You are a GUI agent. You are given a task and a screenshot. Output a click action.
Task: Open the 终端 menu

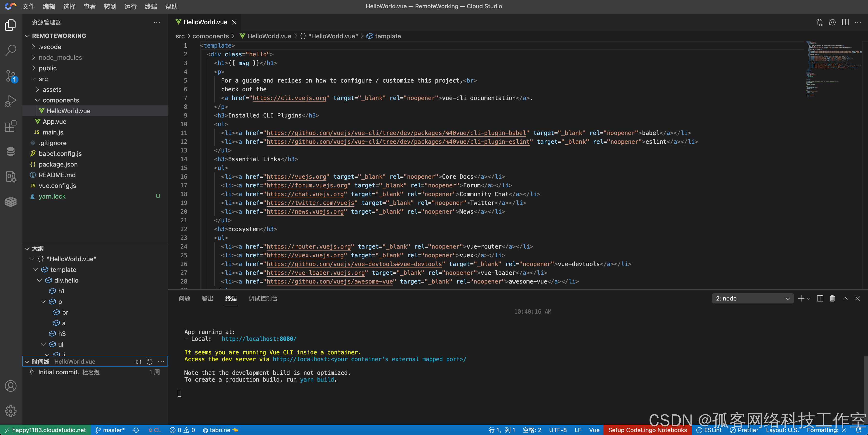[x=151, y=6]
